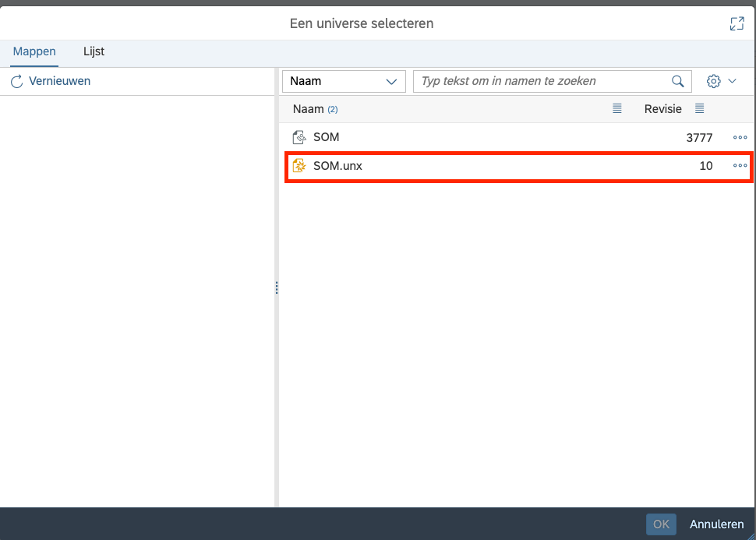
Task: Click the Annuleren button
Action: pyautogui.click(x=716, y=524)
